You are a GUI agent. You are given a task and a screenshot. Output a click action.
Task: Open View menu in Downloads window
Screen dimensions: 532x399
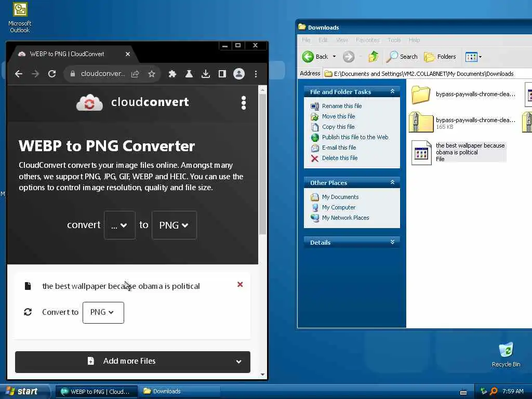pyautogui.click(x=342, y=40)
